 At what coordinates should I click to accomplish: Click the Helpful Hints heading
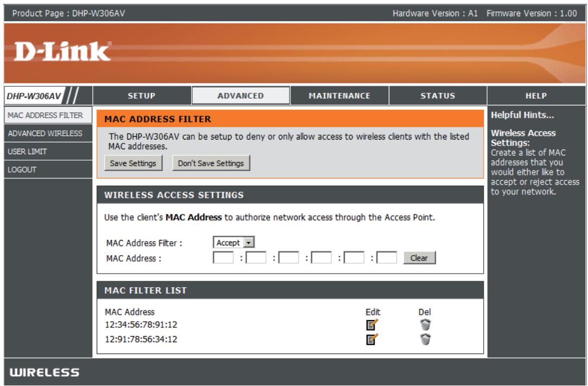point(522,115)
